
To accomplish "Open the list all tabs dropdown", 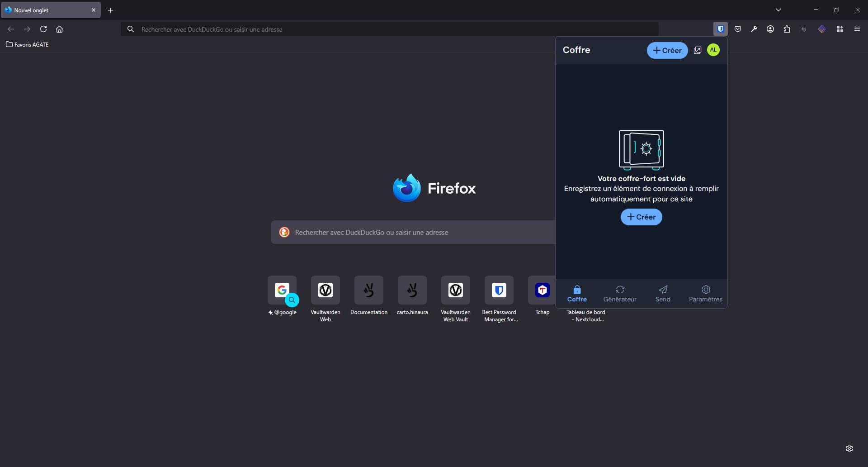I will coord(778,10).
